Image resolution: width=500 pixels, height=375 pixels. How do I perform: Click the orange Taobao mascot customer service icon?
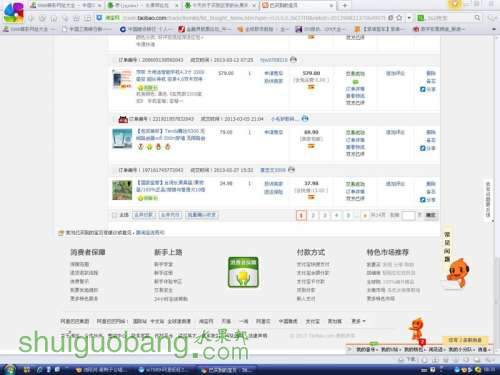point(457,273)
